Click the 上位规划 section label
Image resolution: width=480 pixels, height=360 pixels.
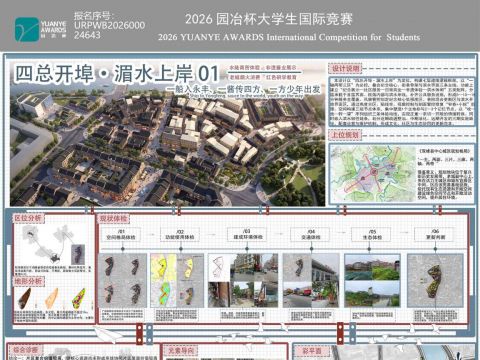[x=345, y=135]
